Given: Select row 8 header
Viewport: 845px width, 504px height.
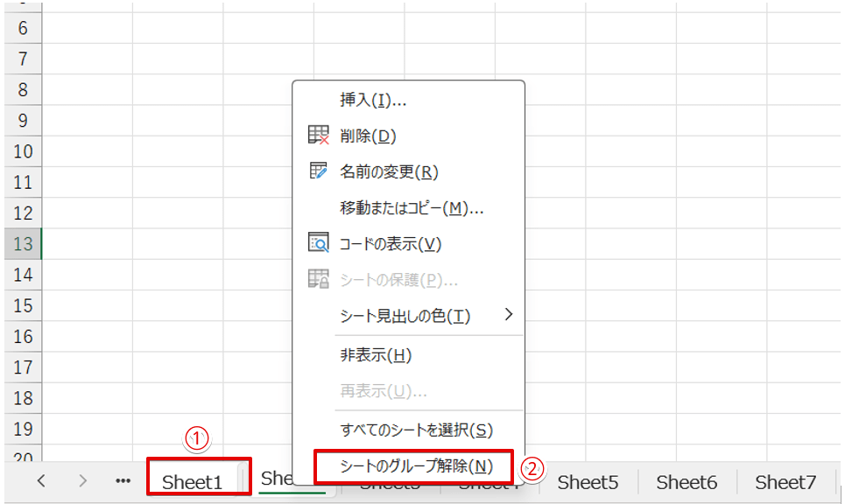Looking at the screenshot, I should 23,89.
